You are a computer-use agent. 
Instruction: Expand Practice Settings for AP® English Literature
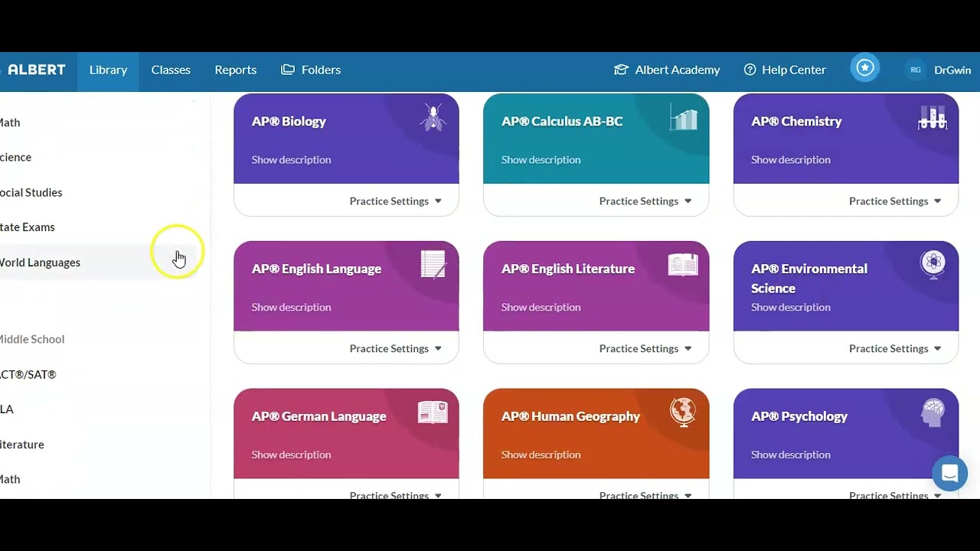(x=645, y=348)
